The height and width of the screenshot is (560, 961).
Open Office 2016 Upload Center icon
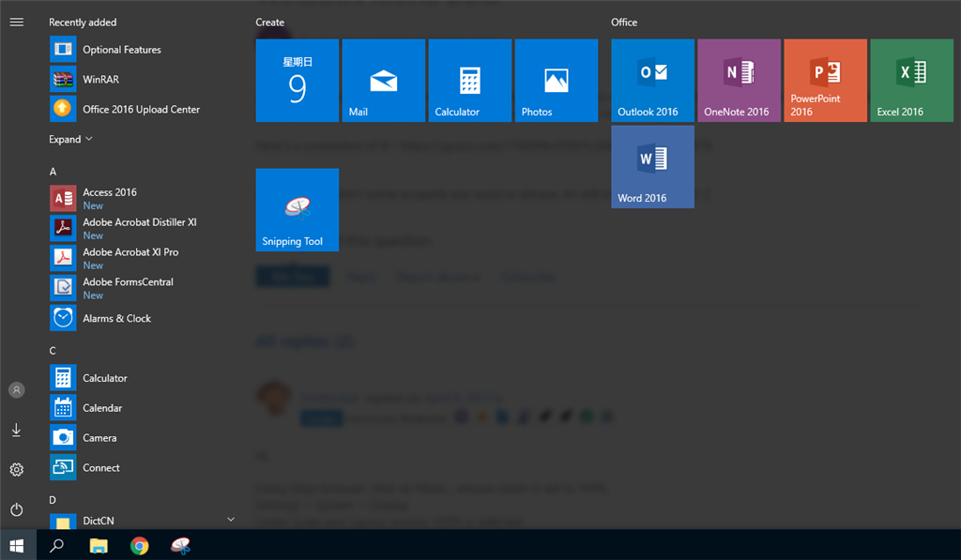(63, 109)
